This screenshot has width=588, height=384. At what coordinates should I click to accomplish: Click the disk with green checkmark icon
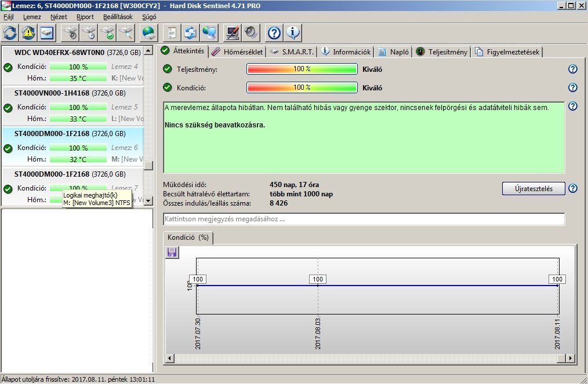point(108,33)
